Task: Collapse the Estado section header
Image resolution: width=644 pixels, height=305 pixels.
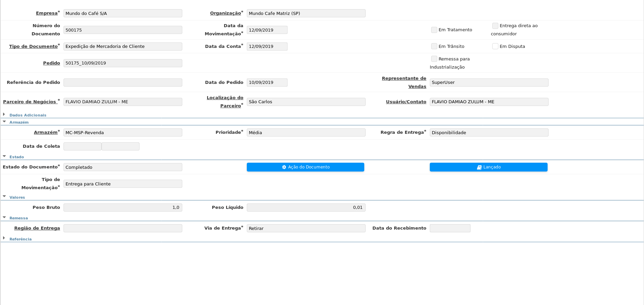Action: pos(16,157)
